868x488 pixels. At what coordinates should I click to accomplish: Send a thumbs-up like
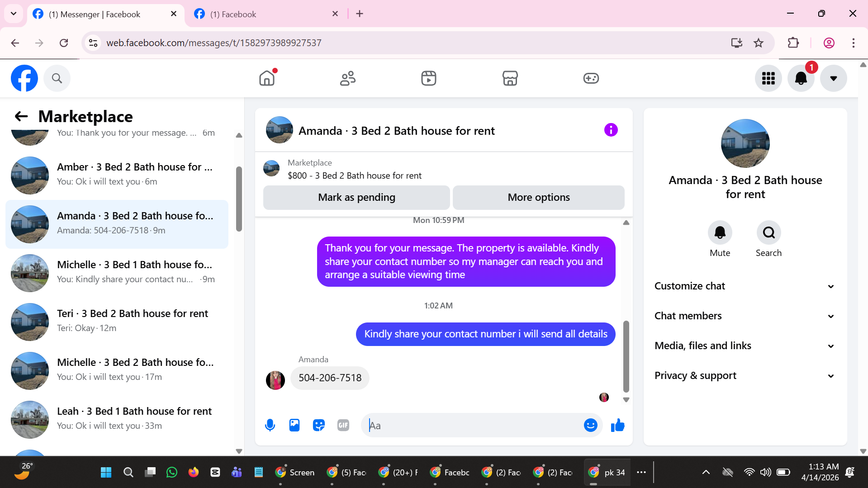(617, 425)
